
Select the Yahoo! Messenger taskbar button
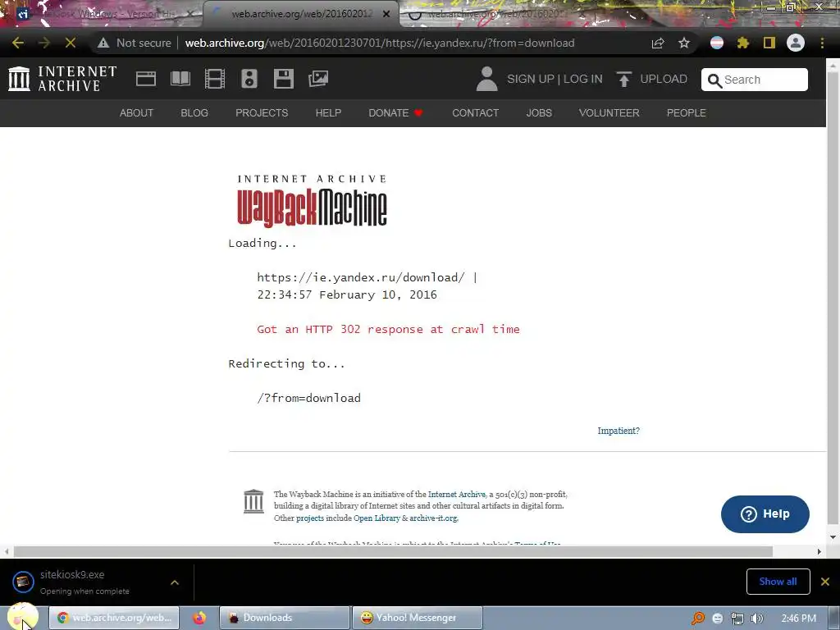pos(417,618)
